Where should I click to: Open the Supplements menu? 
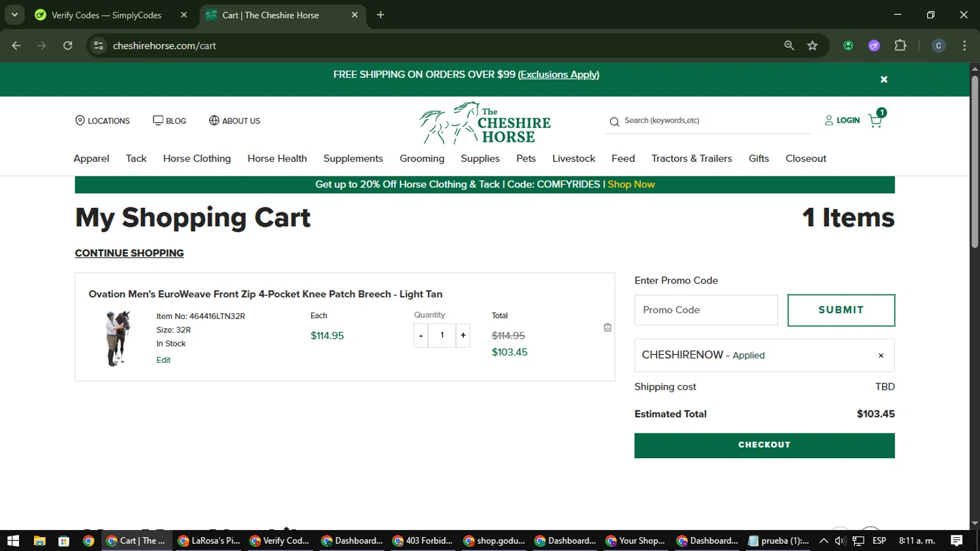353,159
